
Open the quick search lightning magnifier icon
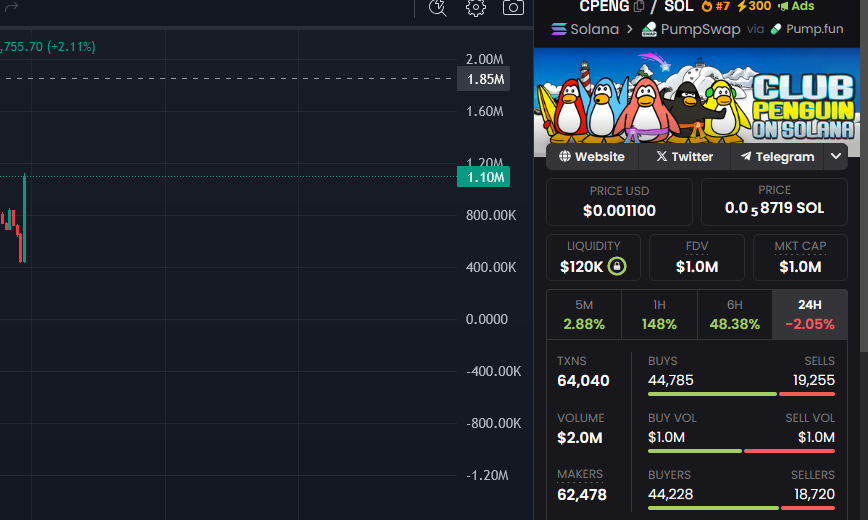click(x=437, y=7)
